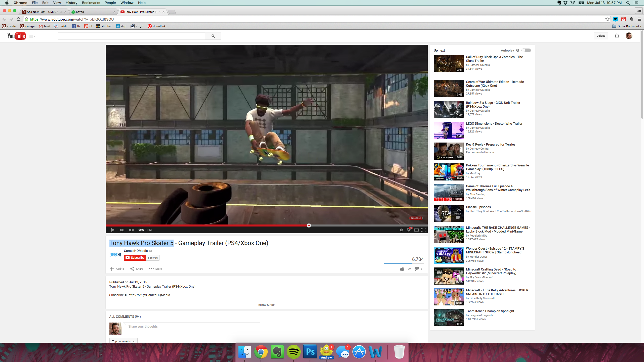Click the YouTube search field
This screenshot has width=644, height=362.
[131, 36]
